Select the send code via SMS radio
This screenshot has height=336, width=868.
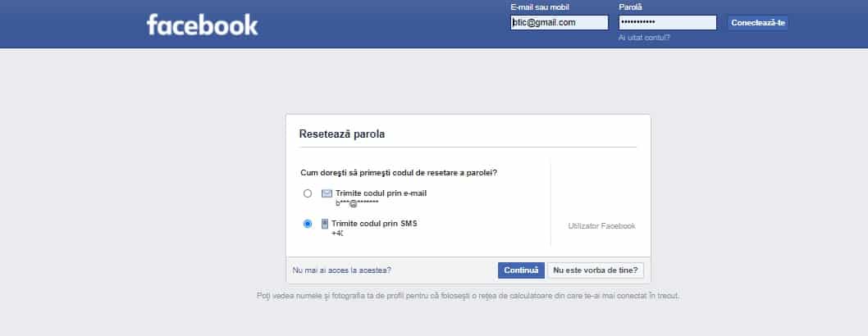[307, 224]
